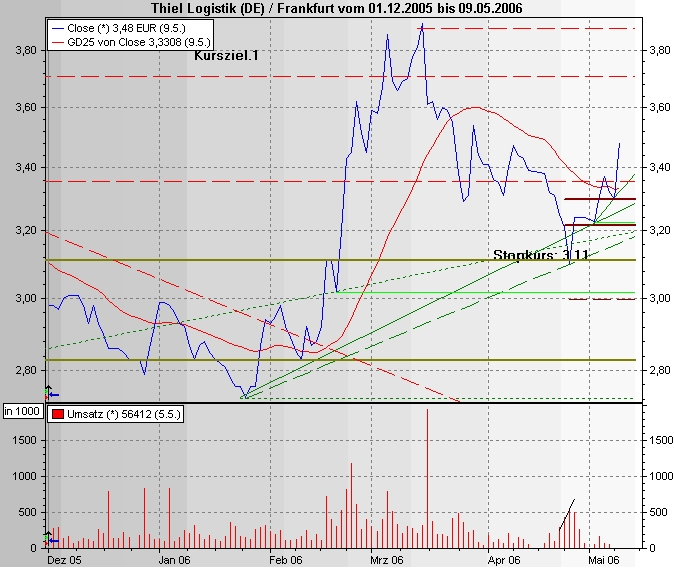The image size is (674, 568).
Task: Click the tallest volume bar in March
Action: point(427,479)
